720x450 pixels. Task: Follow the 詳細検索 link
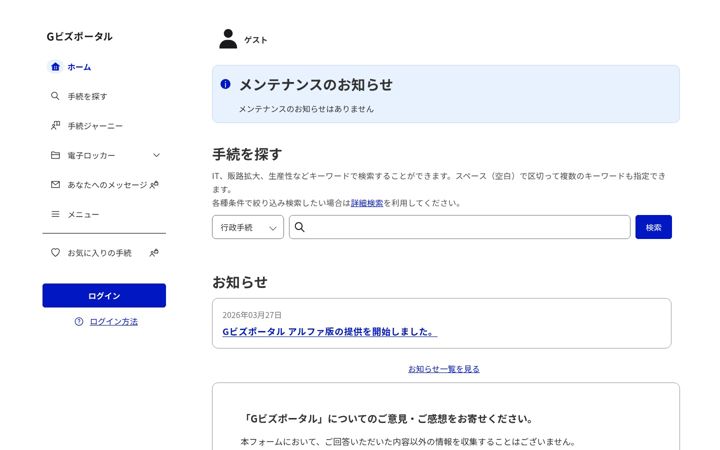pos(367,203)
